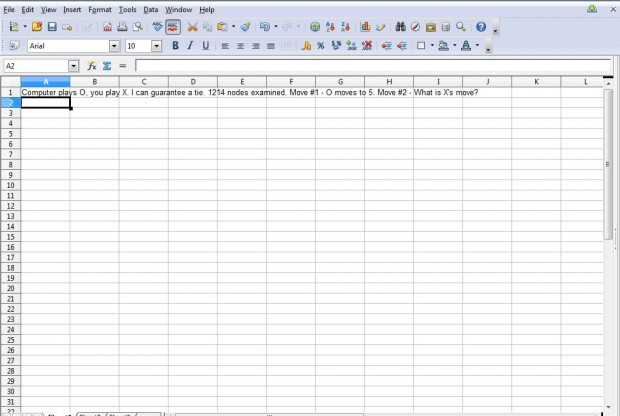Click the Function equals button
This screenshot has height=416, width=620.
(x=123, y=66)
